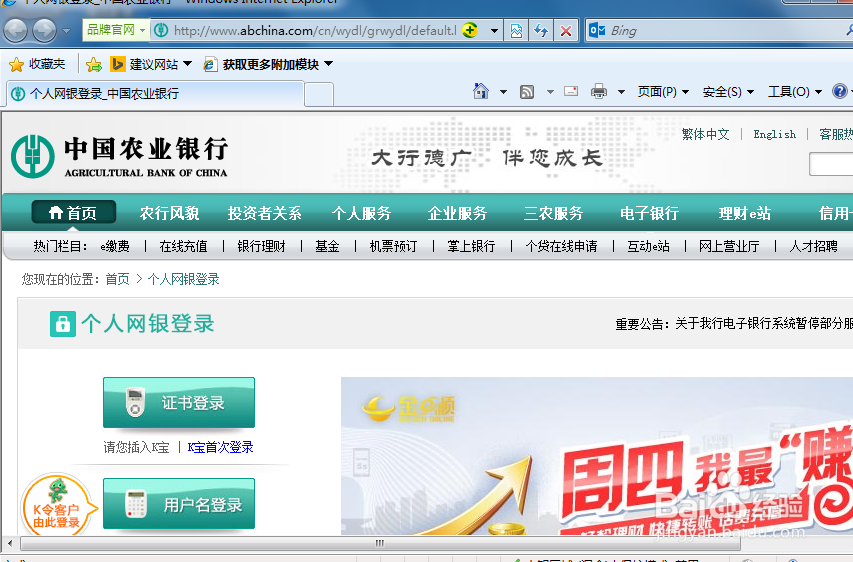This screenshot has height=562, width=853.
Task: Select the 个人网银登录_中国农业银行 tab
Action: [x=155, y=94]
